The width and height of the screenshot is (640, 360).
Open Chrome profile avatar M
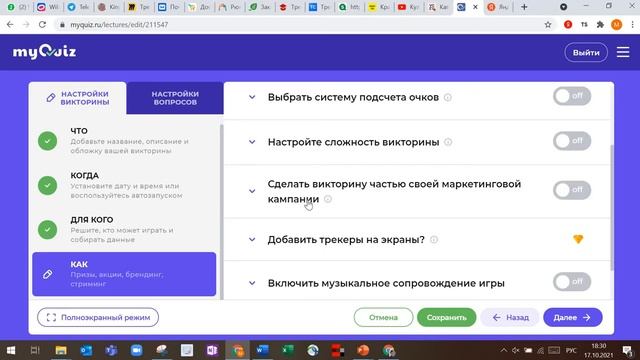point(617,24)
